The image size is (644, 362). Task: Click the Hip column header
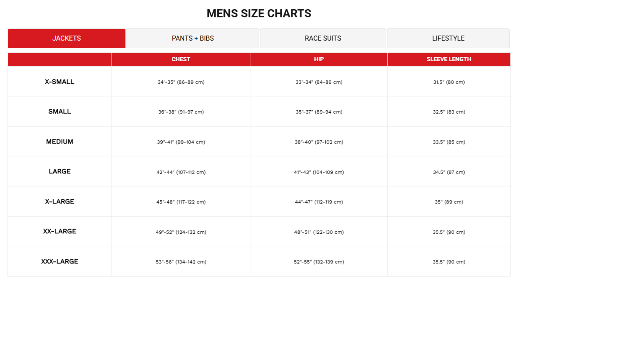[x=319, y=59]
